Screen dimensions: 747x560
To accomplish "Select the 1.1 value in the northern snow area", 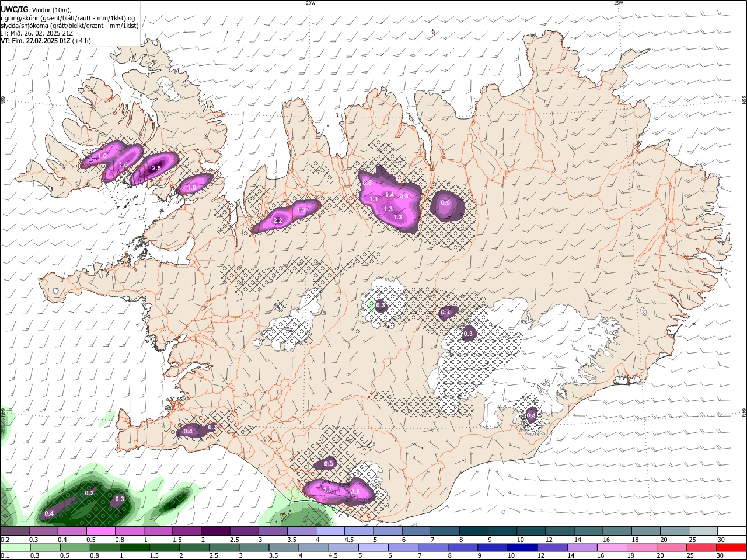I will pos(374,199).
